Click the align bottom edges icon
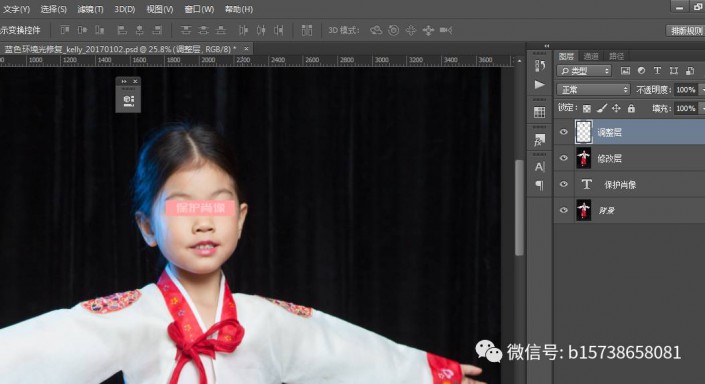The image size is (705, 384). coord(99,30)
